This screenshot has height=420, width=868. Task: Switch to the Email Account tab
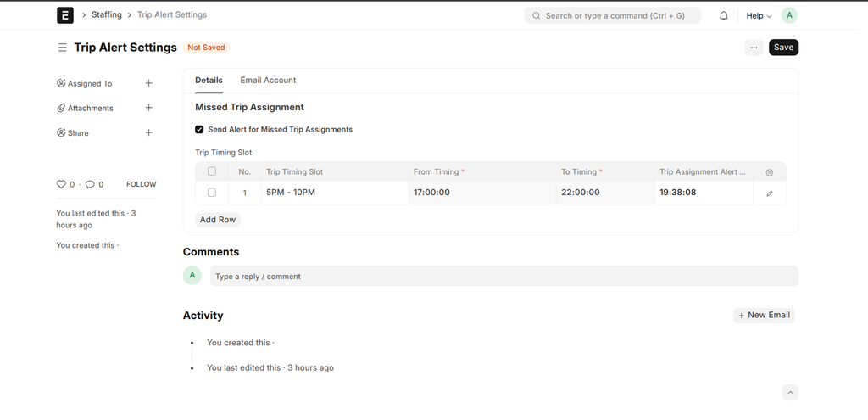(268, 81)
